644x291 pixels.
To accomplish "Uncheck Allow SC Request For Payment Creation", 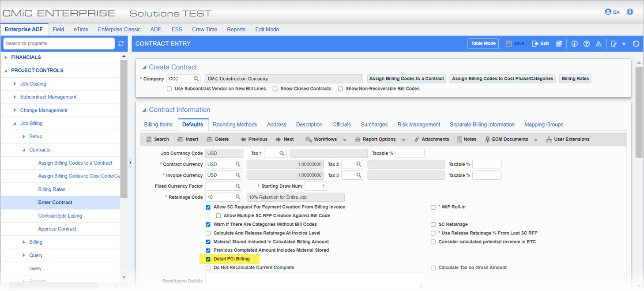I will [x=208, y=207].
